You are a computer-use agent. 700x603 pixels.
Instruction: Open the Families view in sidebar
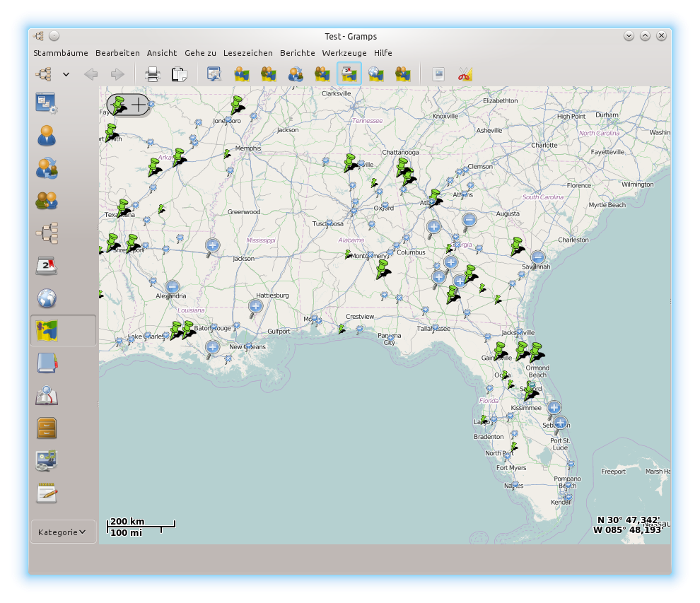tap(47, 201)
